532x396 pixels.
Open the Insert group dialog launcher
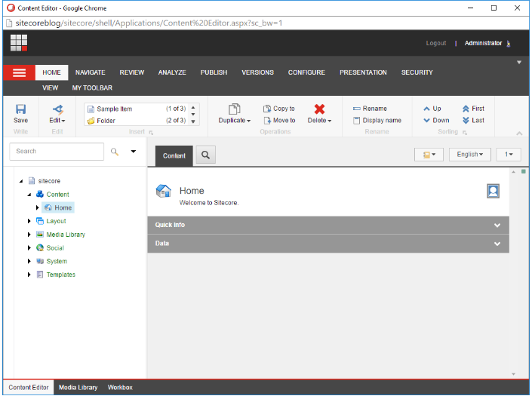[x=151, y=133]
